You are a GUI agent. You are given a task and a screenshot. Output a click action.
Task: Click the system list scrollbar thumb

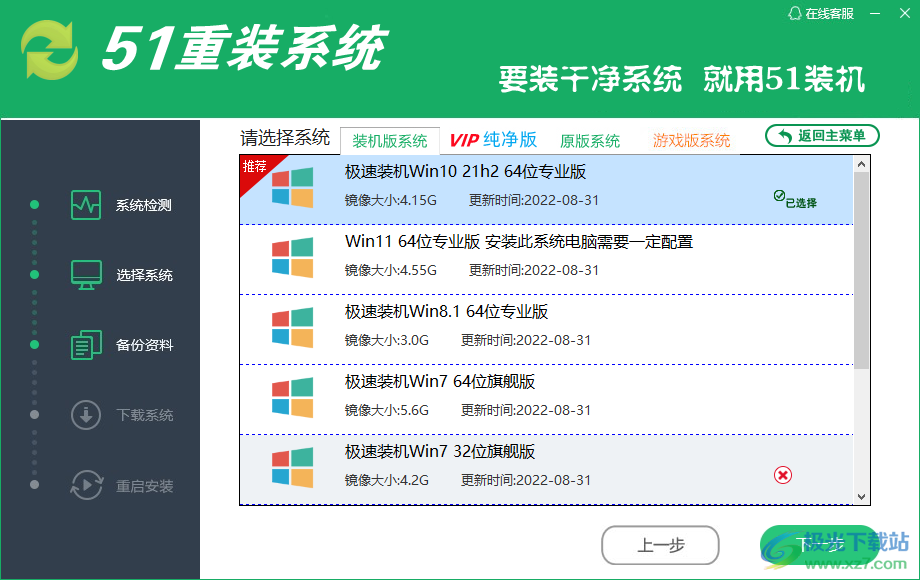point(861,270)
